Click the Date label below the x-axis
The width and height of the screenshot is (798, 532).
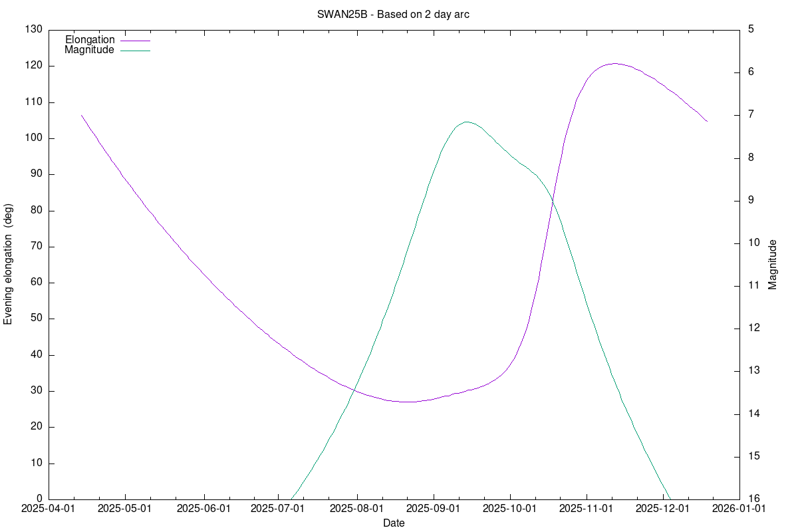pyautogui.click(x=394, y=523)
